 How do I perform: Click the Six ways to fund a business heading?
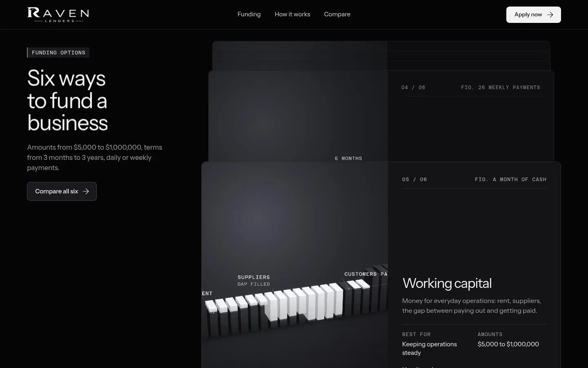(x=68, y=100)
